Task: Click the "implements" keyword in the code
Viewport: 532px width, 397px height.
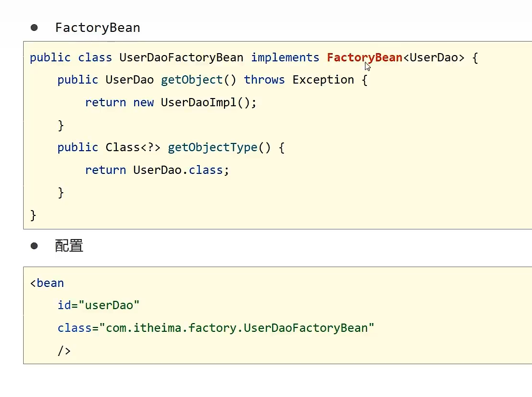Action: point(285,57)
